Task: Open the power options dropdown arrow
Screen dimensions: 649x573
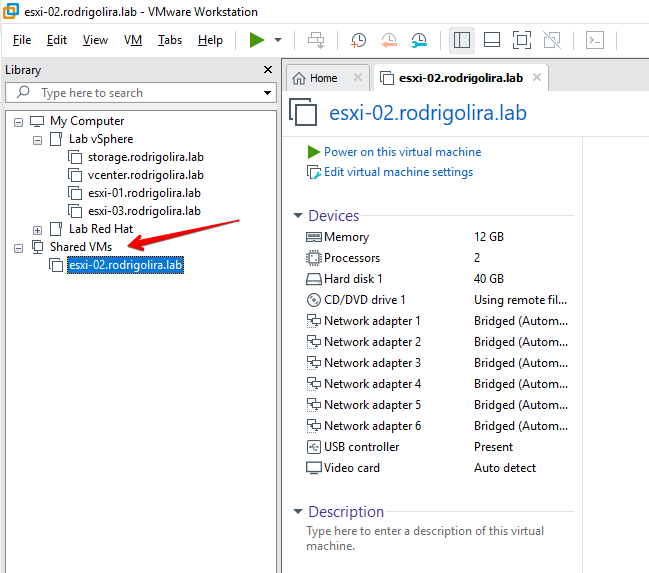Action: [x=277, y=40]
